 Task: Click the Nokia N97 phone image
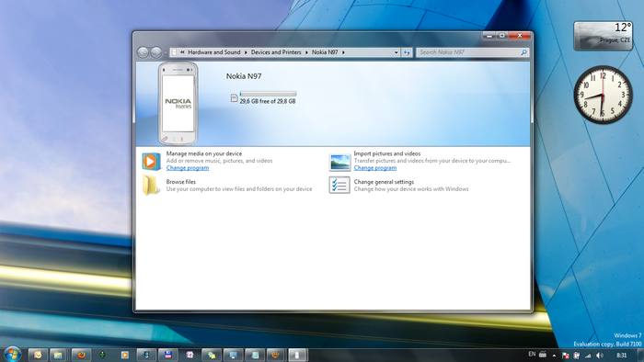(178, 103)
